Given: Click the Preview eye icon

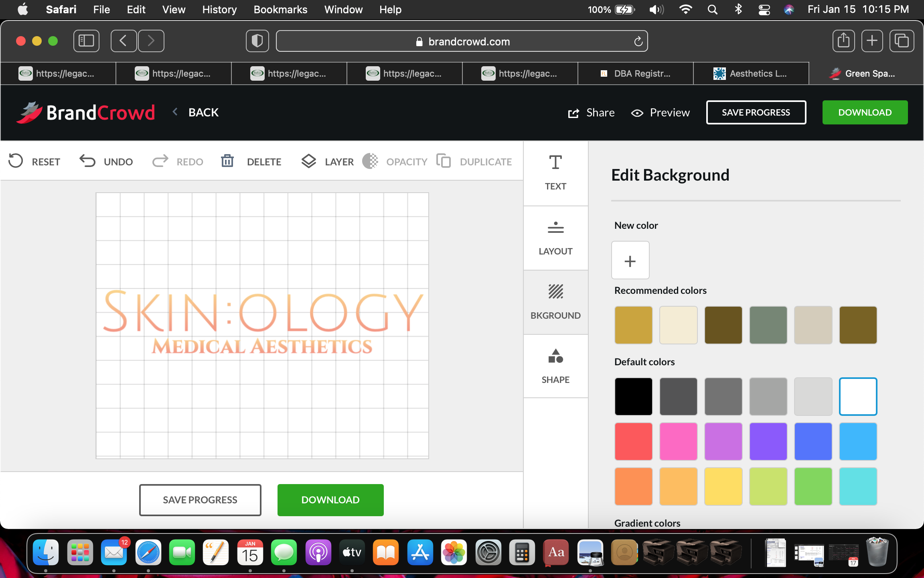Looking at the screenshot, I should (x=637, y=113).
